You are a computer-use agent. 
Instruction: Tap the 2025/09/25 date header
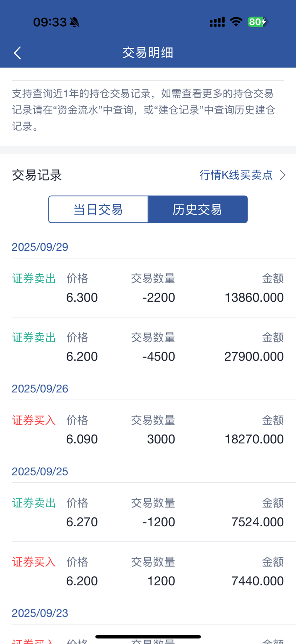pos(40,472)
